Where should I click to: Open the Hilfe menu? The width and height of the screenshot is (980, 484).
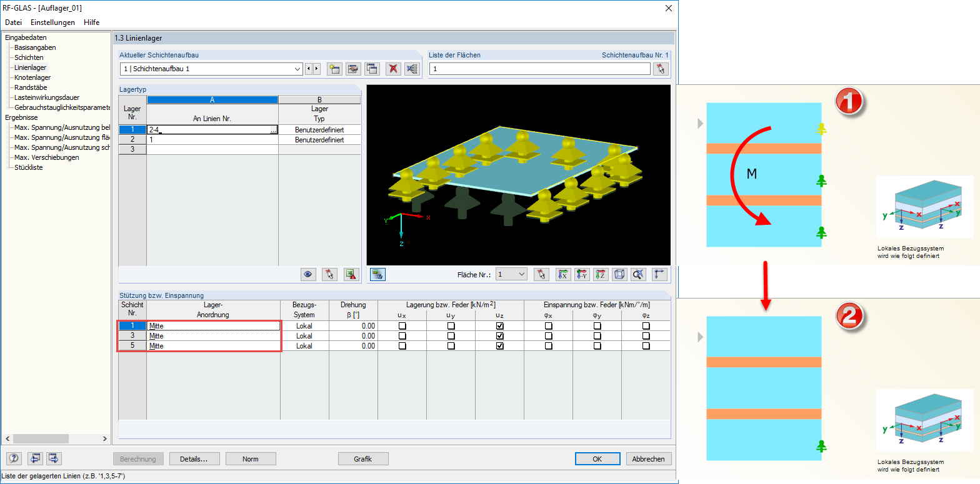pos(92,22)
